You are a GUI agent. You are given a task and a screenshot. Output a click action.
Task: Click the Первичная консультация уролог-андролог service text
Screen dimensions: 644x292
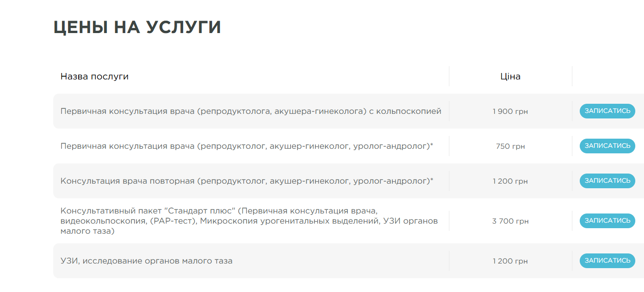click(x=246, y=146)
